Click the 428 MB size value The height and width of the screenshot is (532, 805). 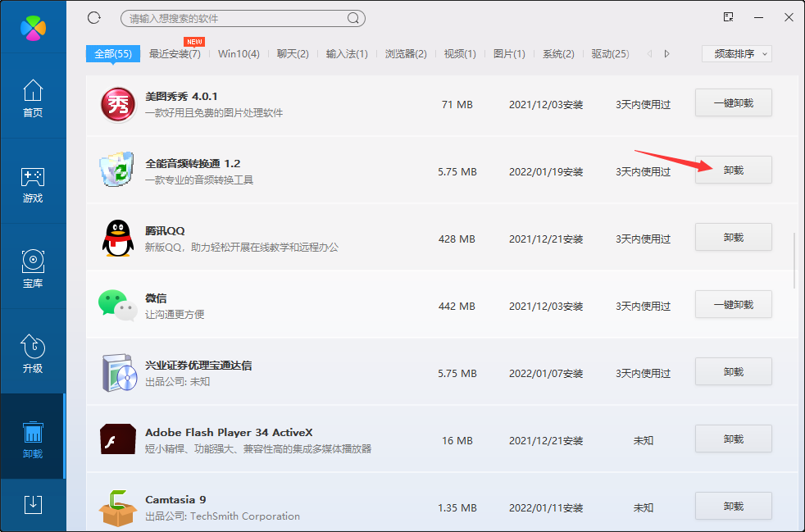(x=457, y=239)
